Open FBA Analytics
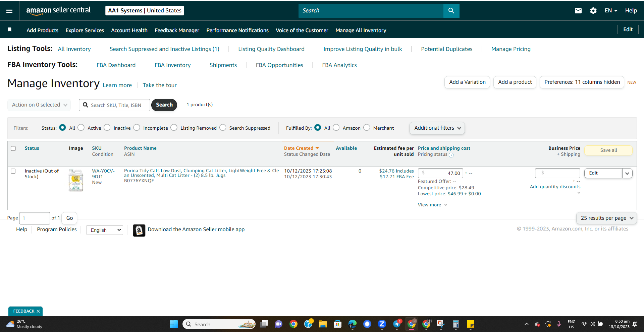The image size is (644, 332). click(339, 65)
